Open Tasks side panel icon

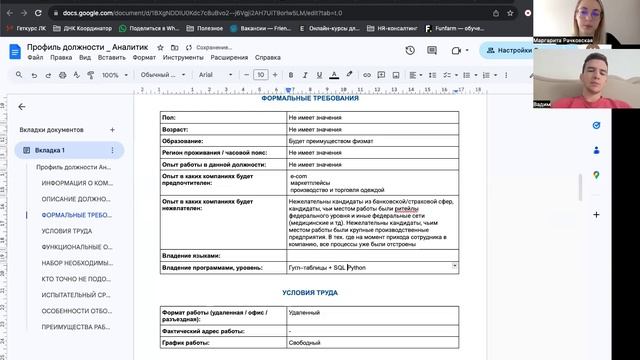tap(596, 125)
